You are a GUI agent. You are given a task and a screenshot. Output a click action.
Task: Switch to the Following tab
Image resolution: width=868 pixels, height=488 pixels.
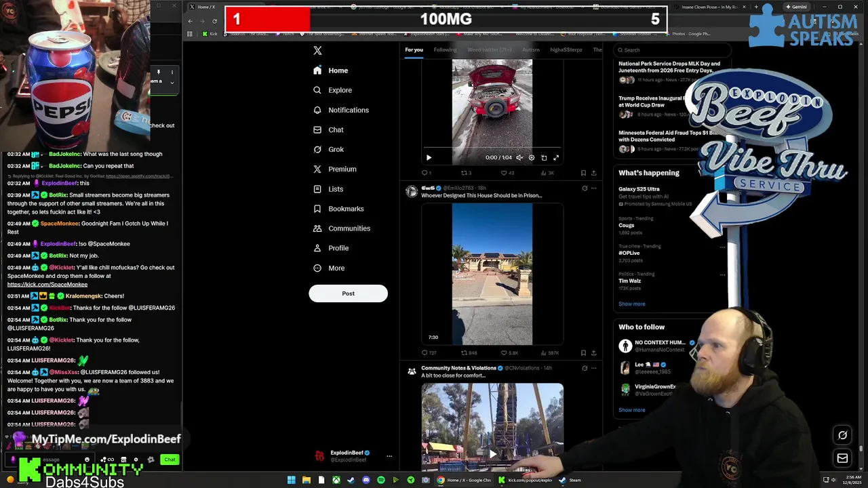pos(445,49)
